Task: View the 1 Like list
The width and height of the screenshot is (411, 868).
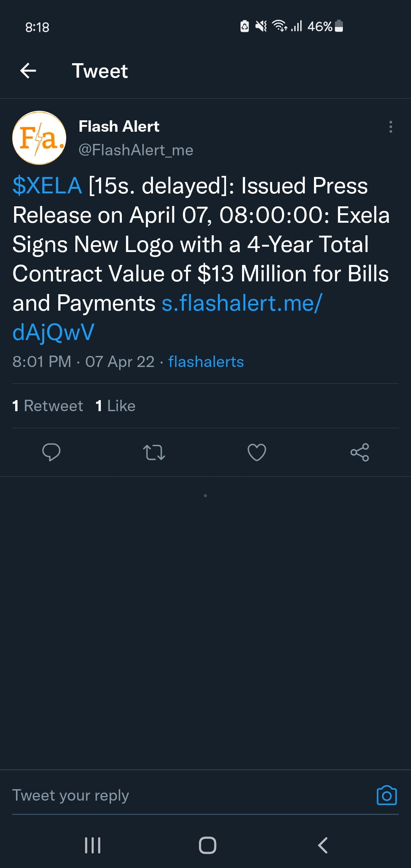Action: tap(116, 406)
